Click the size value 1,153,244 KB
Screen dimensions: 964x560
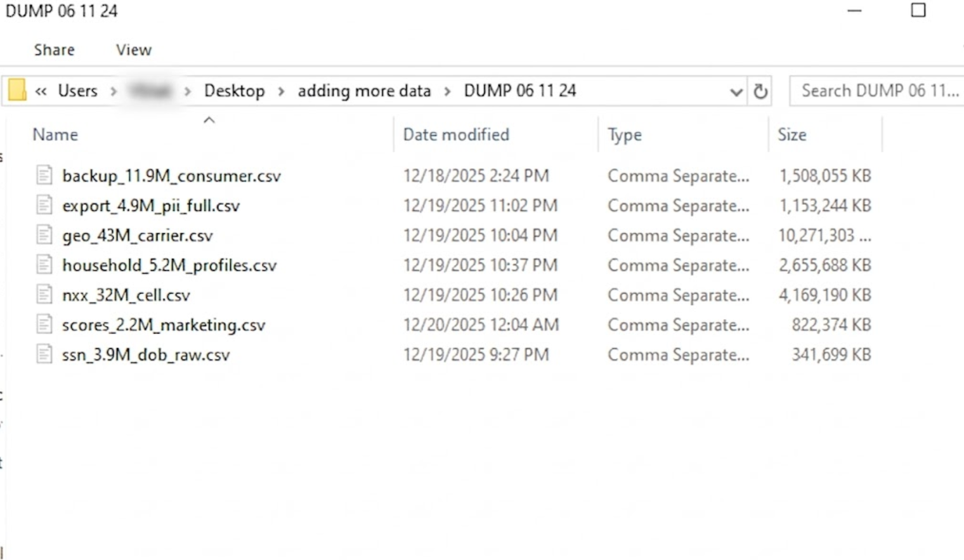pyautogui.click(x=825, y=205)
